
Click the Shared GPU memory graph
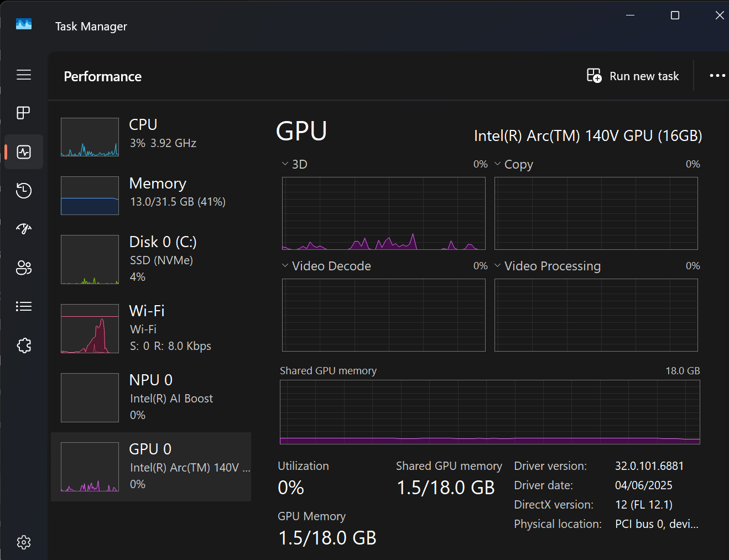490,412
